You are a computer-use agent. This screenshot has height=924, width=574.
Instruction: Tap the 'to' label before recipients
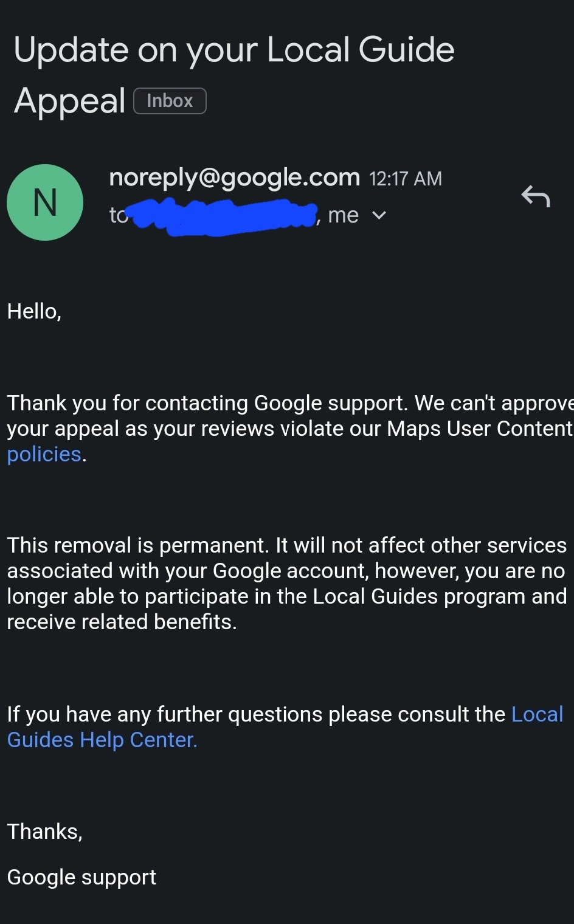[118, 215]
